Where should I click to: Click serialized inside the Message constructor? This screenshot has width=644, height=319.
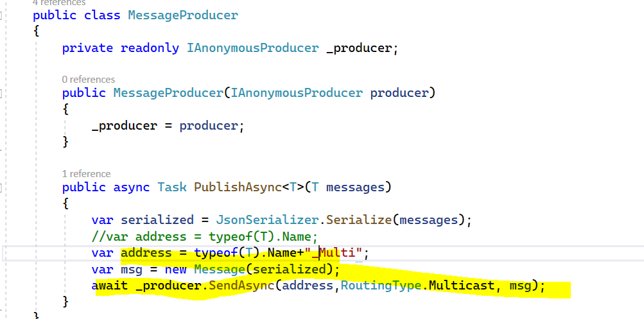[x=289, y=270]
